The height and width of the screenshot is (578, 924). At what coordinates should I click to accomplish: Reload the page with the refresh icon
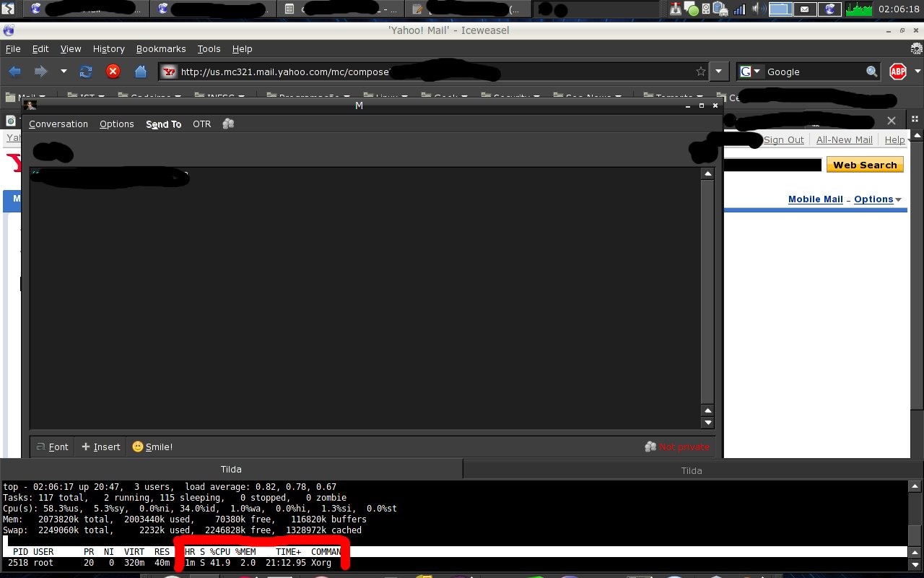86,72
